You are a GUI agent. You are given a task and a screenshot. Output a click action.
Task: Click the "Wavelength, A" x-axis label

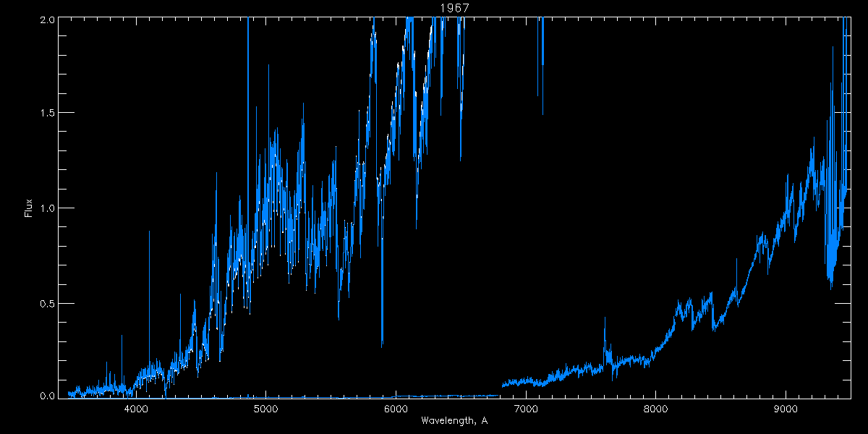pos(454,421)
